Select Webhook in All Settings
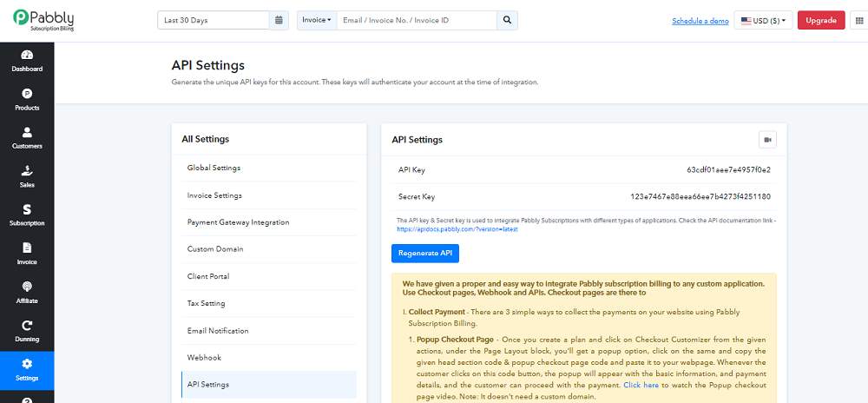 (x=269, y=358)
